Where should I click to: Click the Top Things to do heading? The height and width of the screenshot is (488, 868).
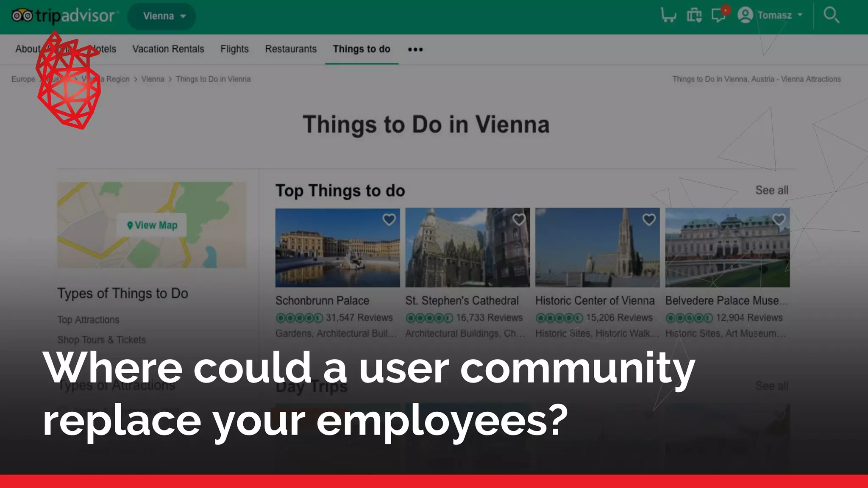[x=340, y=191]
